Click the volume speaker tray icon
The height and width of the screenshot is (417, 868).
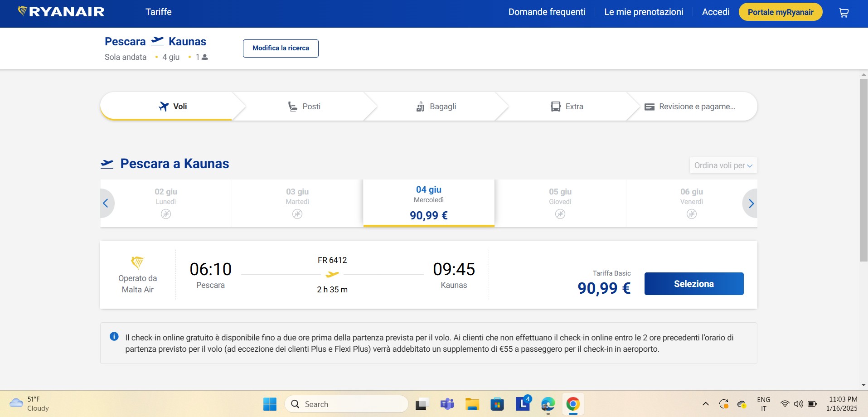click(798, 404)
